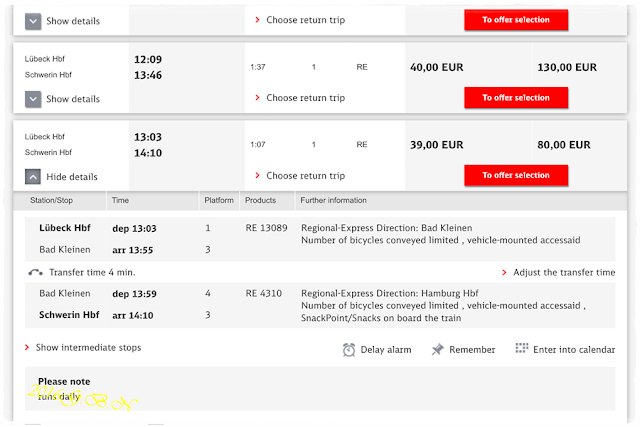Choose return trip in the top row
Screen dimensions: 640x427
point(305,20)
